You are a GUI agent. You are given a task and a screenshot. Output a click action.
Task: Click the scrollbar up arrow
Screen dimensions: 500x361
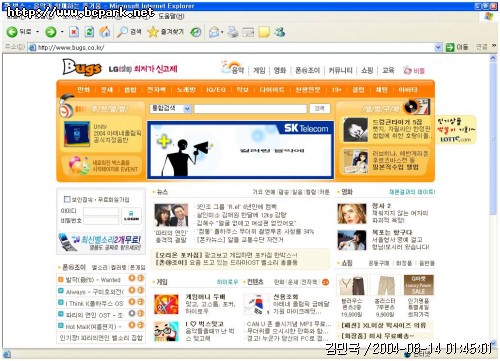click(493, 58)
